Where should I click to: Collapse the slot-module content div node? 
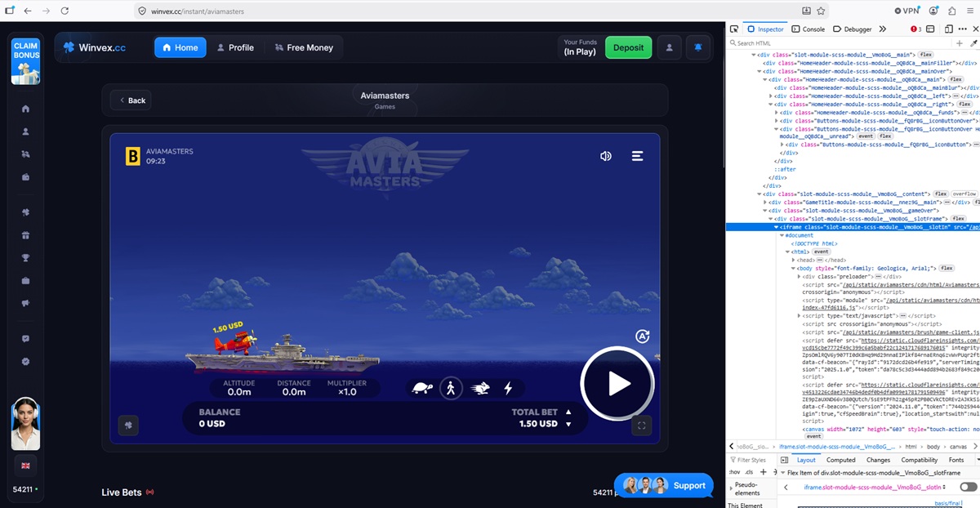[759, 194]
